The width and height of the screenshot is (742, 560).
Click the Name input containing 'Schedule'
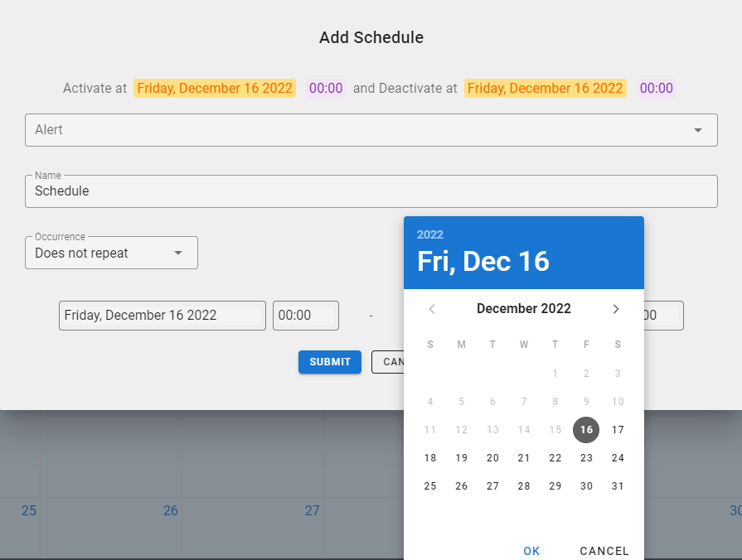pos(371,191)
